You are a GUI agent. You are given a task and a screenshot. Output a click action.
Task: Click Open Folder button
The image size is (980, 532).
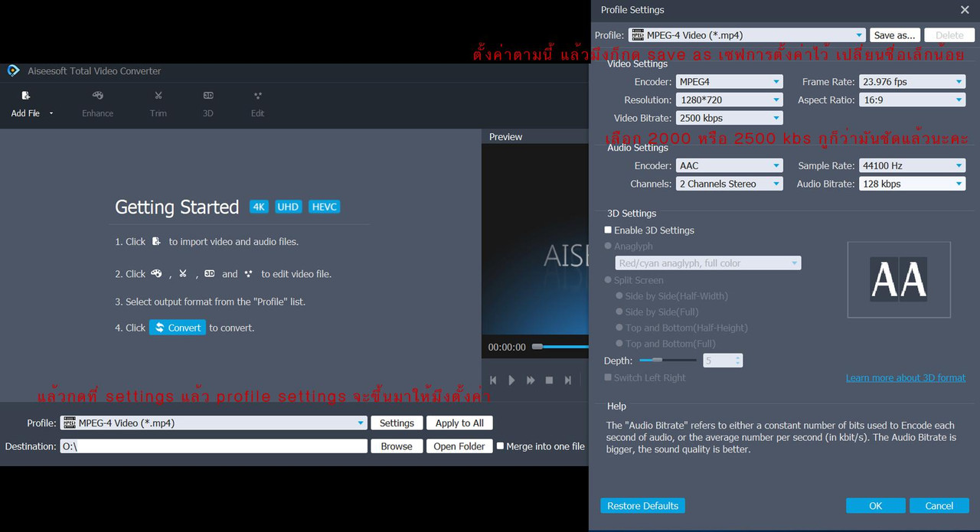point(459,446)
